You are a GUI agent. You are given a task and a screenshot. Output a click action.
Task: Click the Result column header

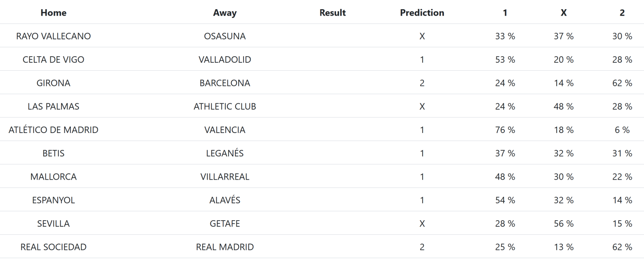coord(332,12)
